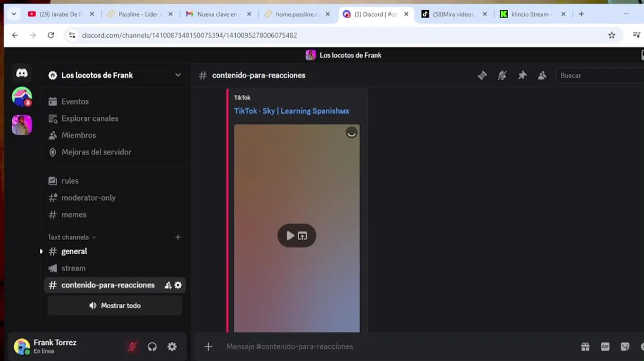Image resolution: width=644 pixels, height=361 pixels.
Task: Switch to home.passline tab
Action: click(x=297, y=14)
